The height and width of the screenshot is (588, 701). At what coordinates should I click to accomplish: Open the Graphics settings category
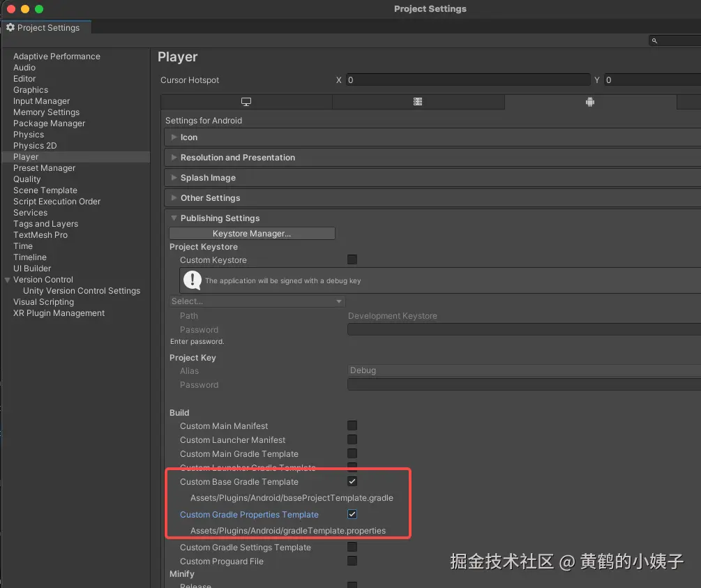point(31,90)
